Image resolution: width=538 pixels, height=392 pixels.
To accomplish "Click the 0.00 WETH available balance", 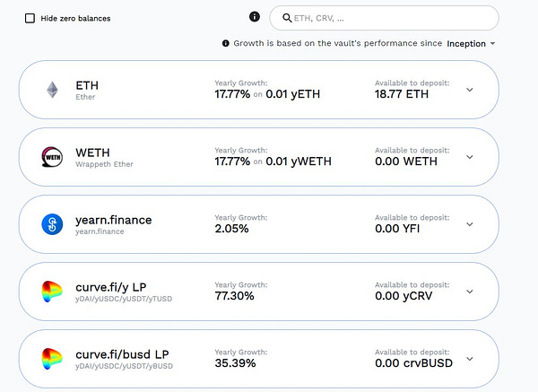I will [406, 161].
